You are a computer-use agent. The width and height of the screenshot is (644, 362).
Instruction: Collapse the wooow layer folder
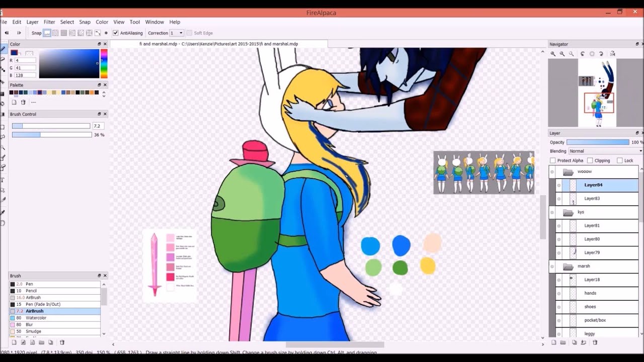pyautogui.click(x=568, y=172)
